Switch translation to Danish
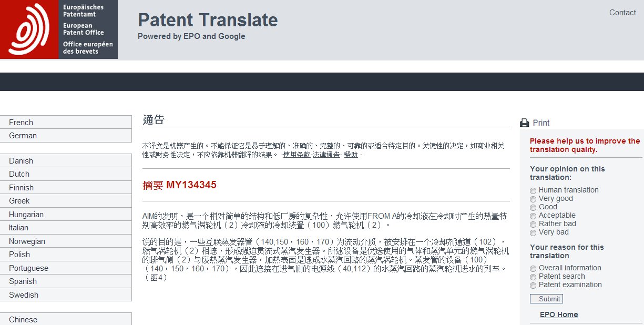644x325 pixels. [21, 161]
